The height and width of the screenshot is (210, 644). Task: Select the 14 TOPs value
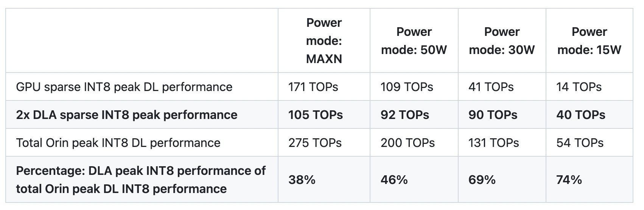[x=579, y=87]
